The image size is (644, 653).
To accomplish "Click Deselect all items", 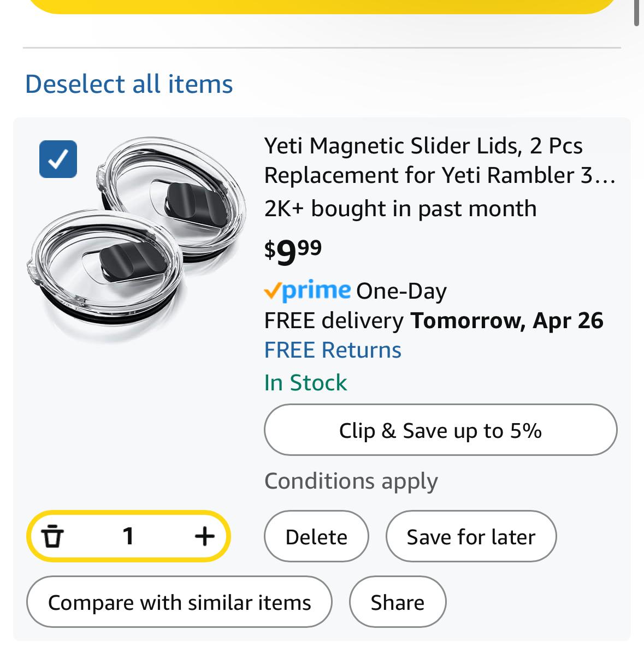I will click(129, 84).
